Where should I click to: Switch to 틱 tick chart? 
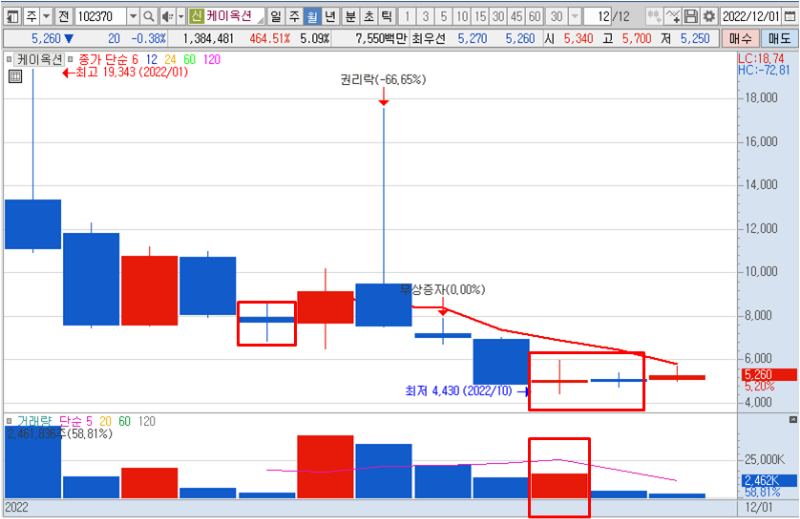(x=387, y=17)
